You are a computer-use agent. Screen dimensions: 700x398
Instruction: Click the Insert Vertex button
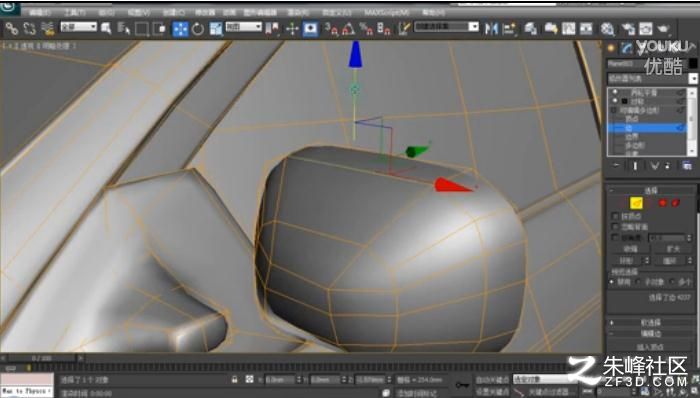pyautogui.click(x=650, y=347)
